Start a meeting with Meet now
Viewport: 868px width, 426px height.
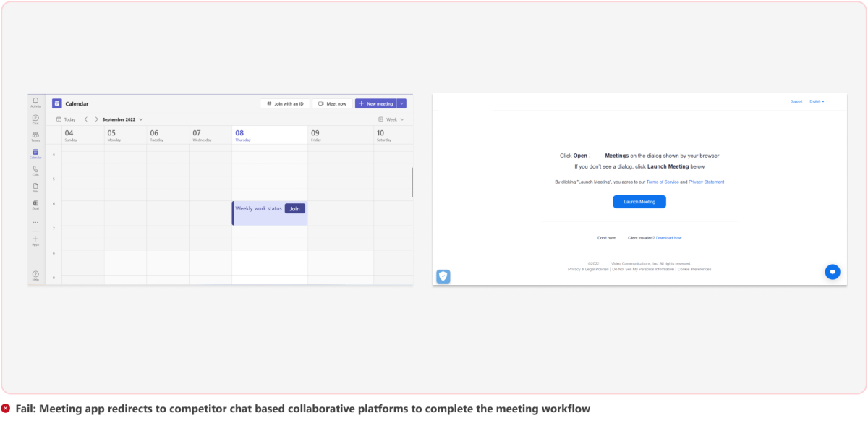(x=331, y=103)
